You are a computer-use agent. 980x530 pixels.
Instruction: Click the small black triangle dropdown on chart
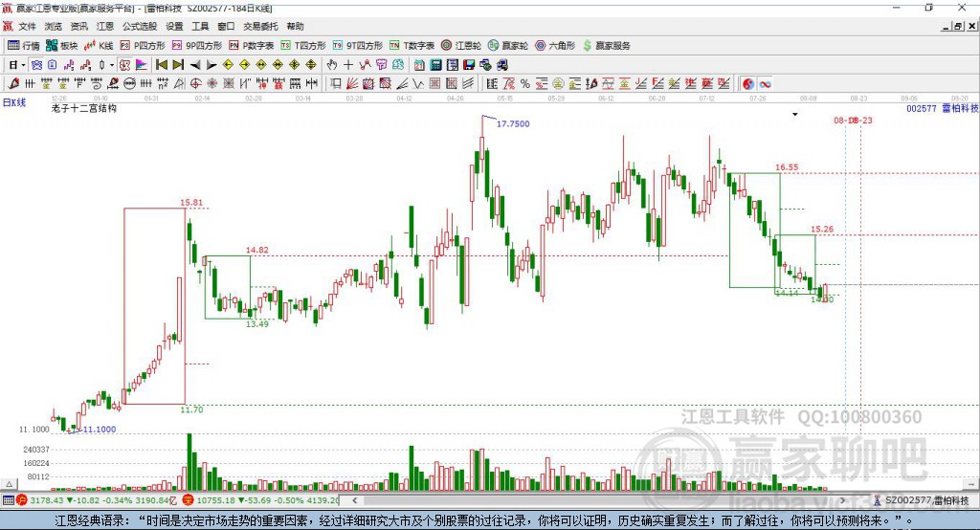(795, 115)
